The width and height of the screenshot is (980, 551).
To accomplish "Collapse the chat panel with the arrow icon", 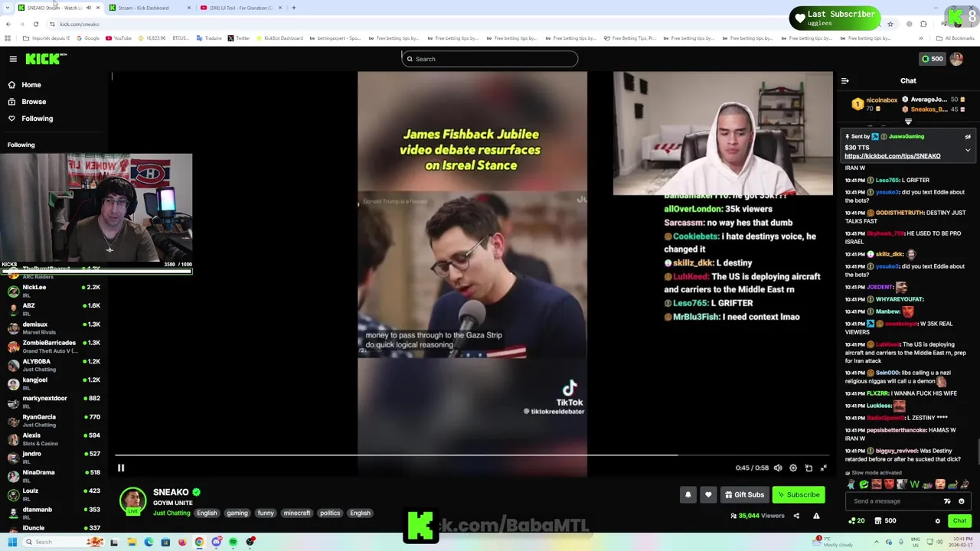I will 844,80.
